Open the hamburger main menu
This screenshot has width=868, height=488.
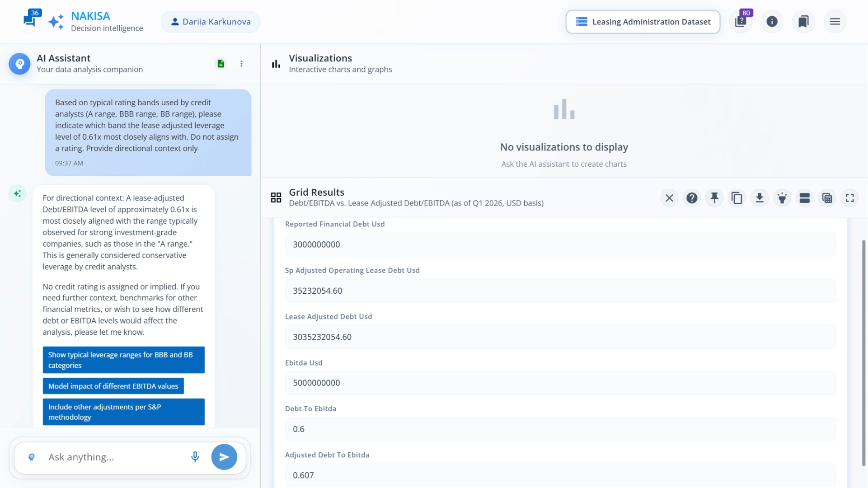835,22
